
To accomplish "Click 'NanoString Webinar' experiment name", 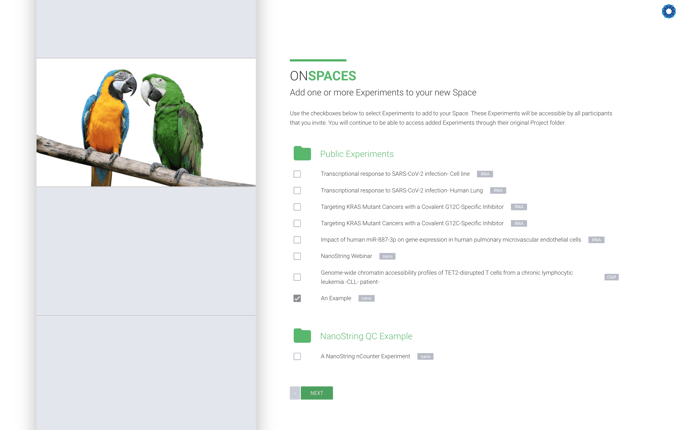I will [x=346, y=256].
